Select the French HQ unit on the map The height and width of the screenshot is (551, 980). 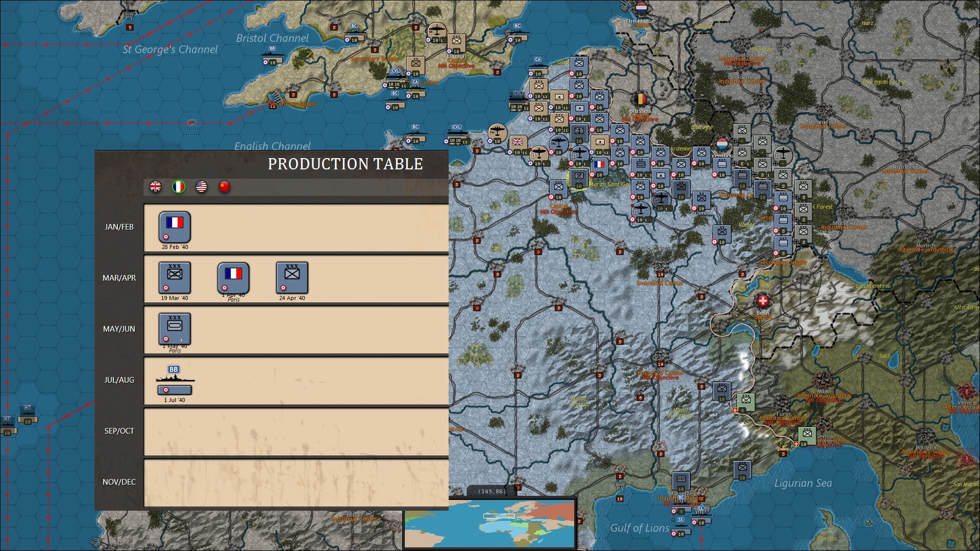599,167
